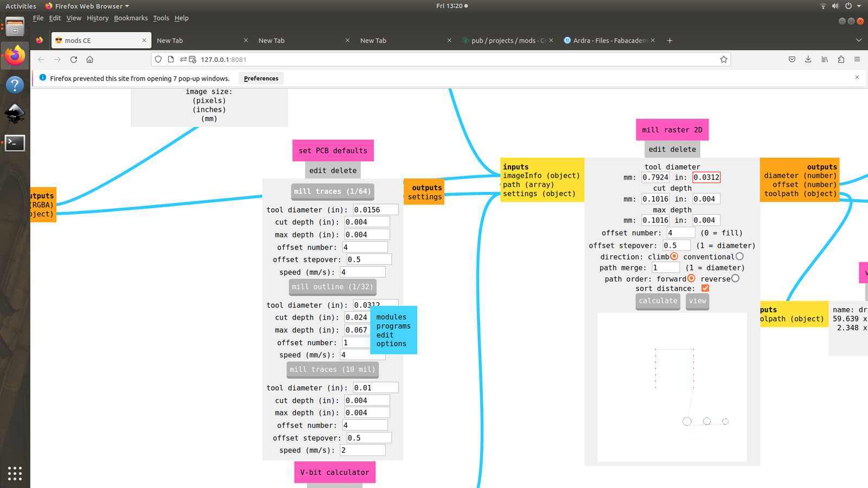Show Firefox downloads panel
868x488 pixels.
tap(808, 60)
